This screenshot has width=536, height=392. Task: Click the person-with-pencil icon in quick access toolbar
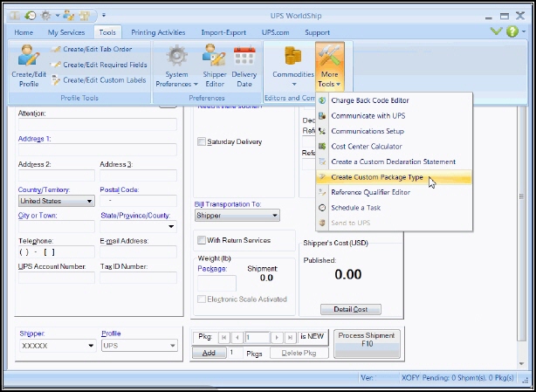(x=69, y=16)
